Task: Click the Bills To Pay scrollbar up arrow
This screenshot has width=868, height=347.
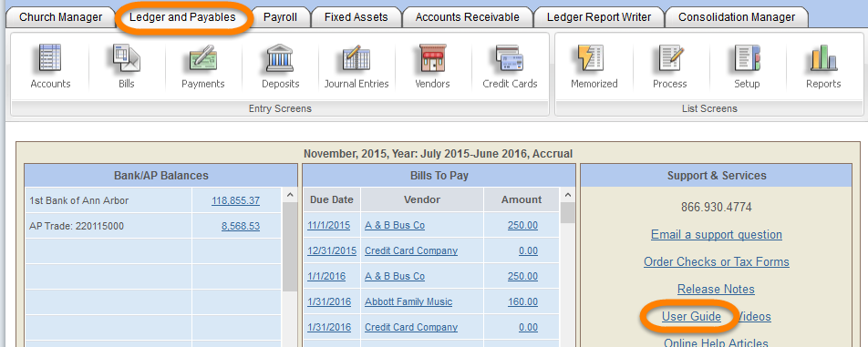Action: click(568, 195)
